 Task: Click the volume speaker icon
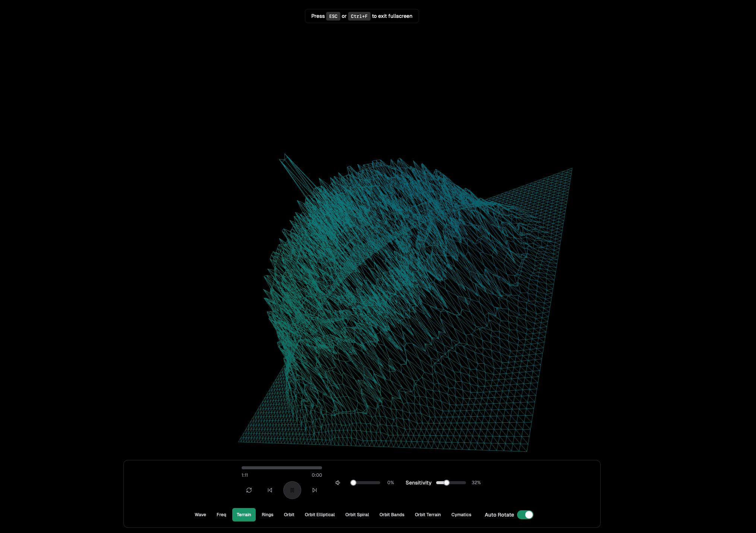point(338,483)
